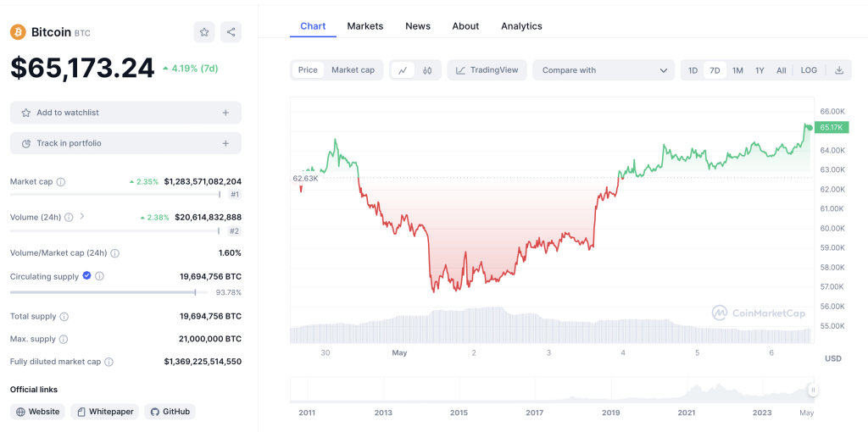Download chart data icon
868x432 pixels.
[839, 70]
